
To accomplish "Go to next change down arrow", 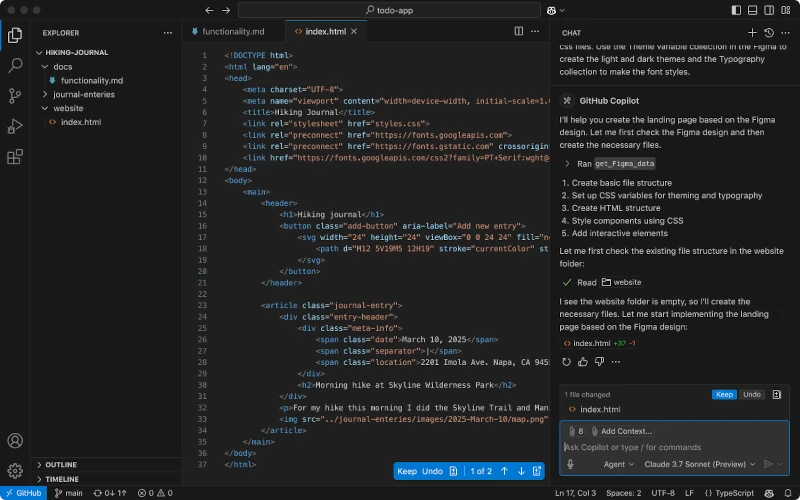I will coord(521,471).
